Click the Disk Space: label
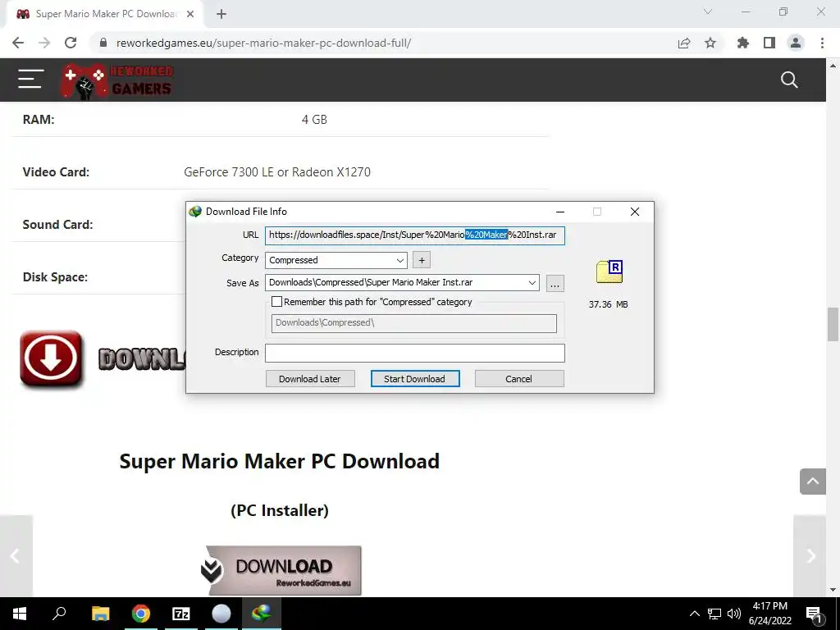 coord(55,277)
